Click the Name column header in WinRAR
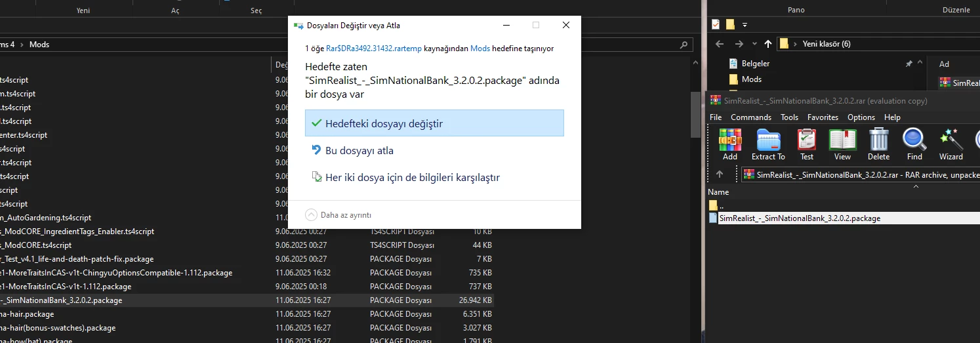This screenshot has height=343, width=980. tap(718, 192)
